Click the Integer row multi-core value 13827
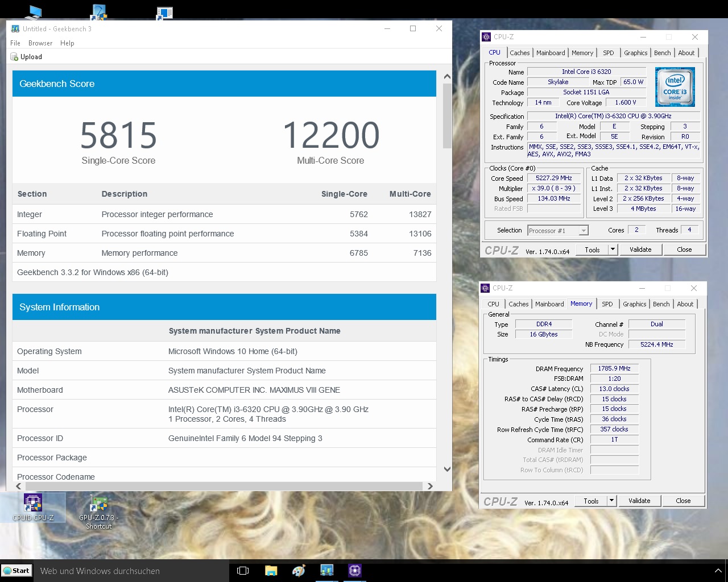The image size is (728, 582). pyautogui.click(x=420, y=214)
